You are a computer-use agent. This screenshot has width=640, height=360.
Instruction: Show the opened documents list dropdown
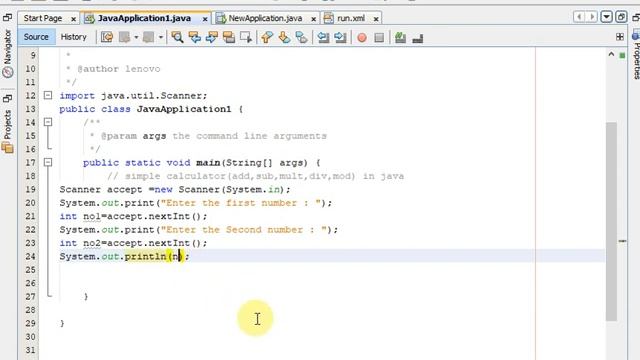[x=607, y=17]
